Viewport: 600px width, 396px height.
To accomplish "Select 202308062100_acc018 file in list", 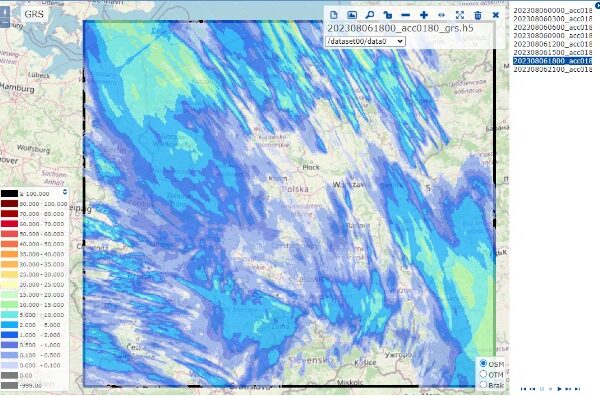I will pyautogui.click(x=553, y=69).
